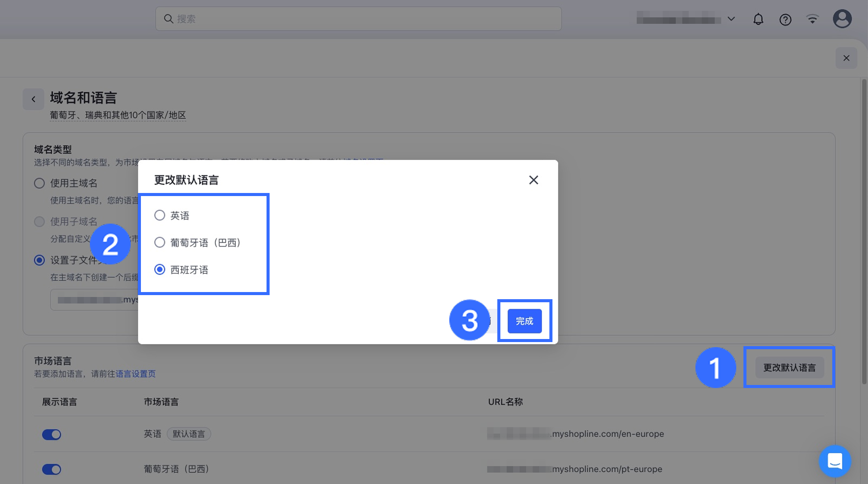Click the 域名和语言 page title

(x=83, y=98)
